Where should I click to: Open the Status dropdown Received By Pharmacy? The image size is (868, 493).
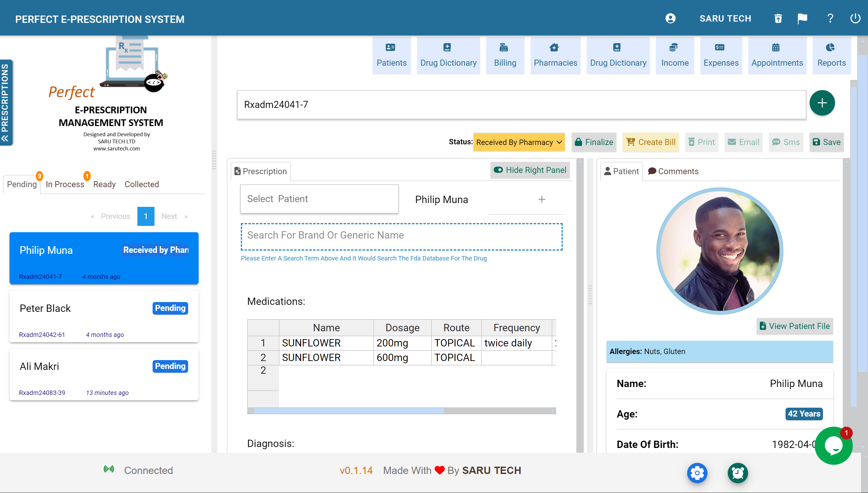point(519,142)
